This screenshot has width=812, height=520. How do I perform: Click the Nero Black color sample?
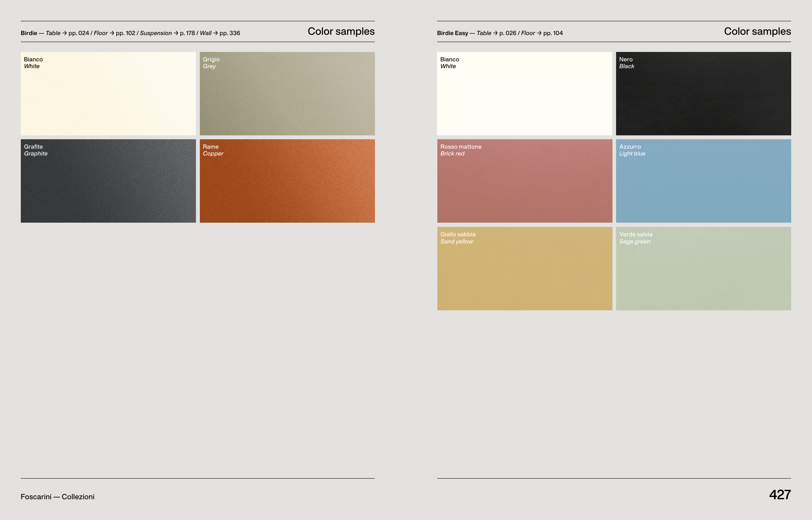pyautogui.click(x=703, y=93)
